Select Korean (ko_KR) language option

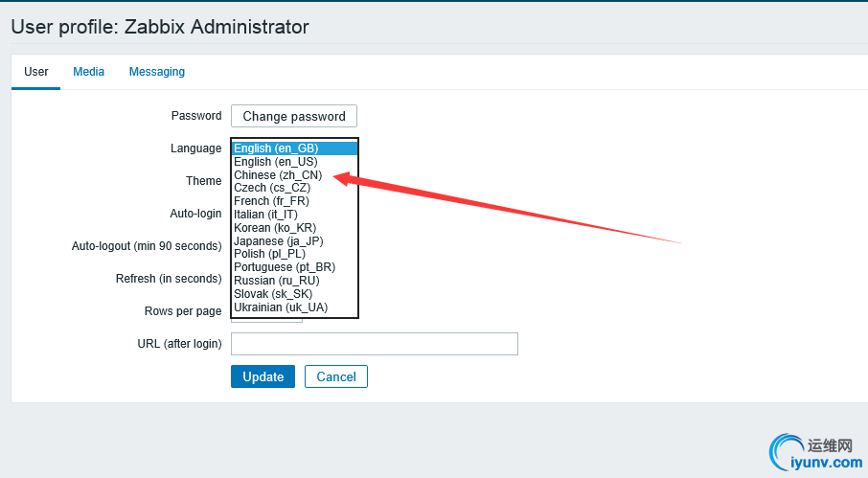pyautogui.click(x=275, y=228)
